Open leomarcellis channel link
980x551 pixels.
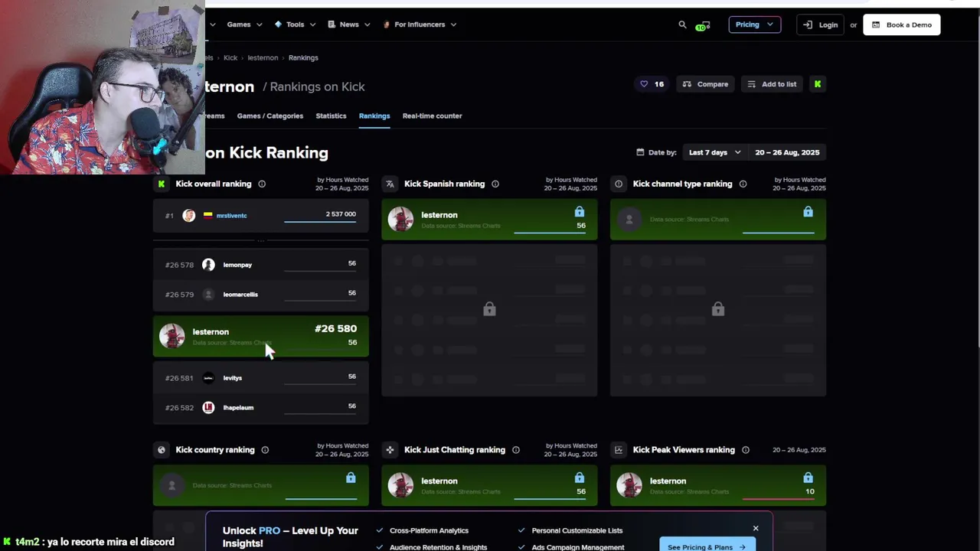(x=240, y=295)
